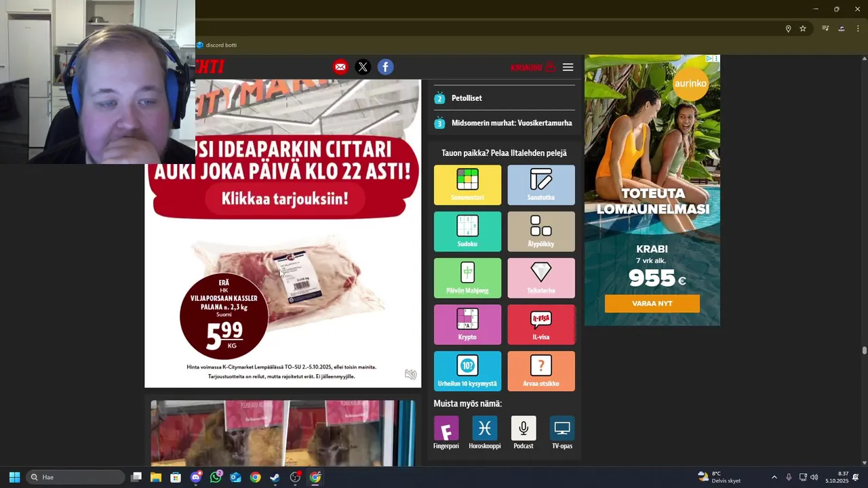Click the page vertical scrollbar thumb

pos(864,350)
